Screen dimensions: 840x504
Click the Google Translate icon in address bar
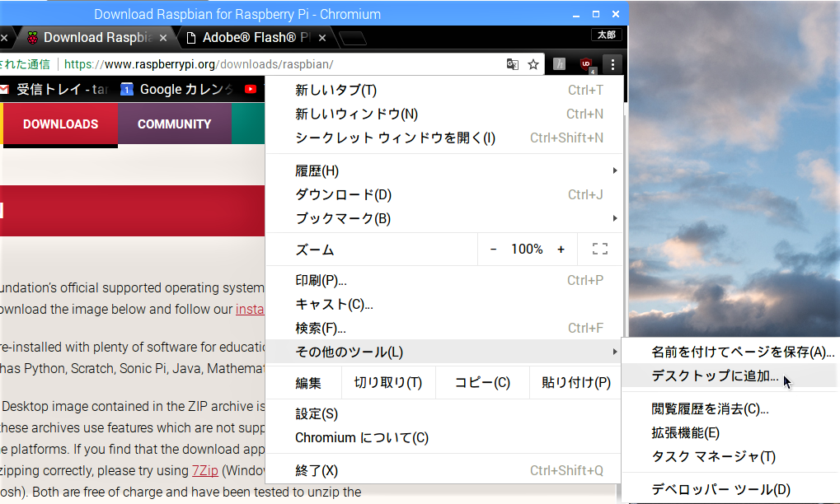[512, 65]
